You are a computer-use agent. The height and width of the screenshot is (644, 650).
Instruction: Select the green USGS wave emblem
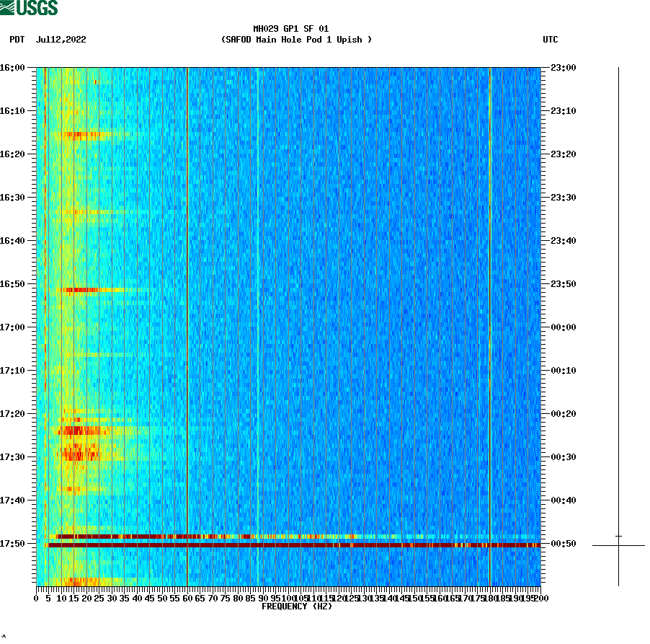coord(9,7)
